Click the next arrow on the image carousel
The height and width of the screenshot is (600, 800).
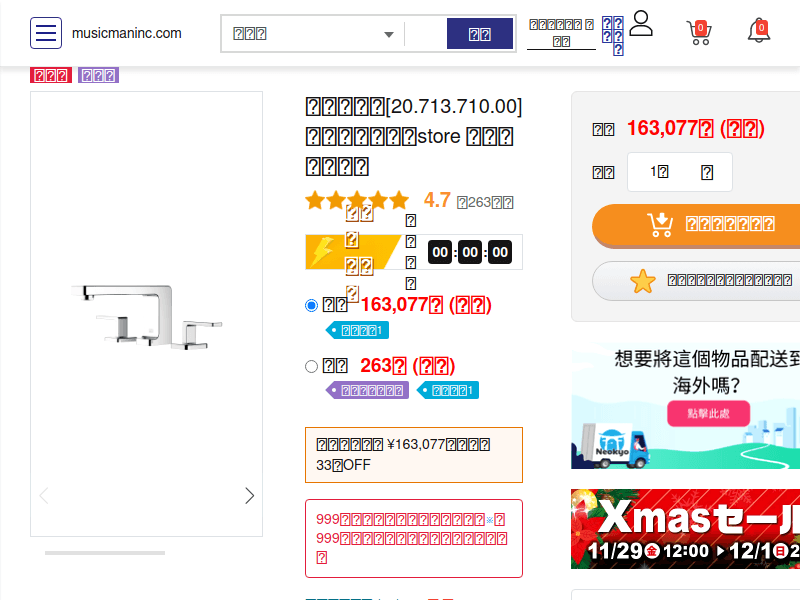pyautogui.click(x=249, y=495)
